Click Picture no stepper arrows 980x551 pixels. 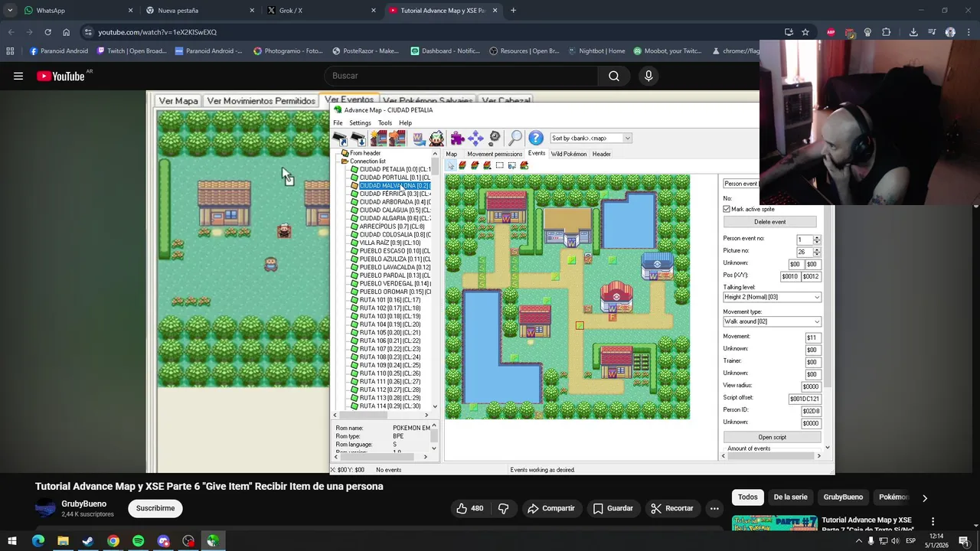pos(817,252)
